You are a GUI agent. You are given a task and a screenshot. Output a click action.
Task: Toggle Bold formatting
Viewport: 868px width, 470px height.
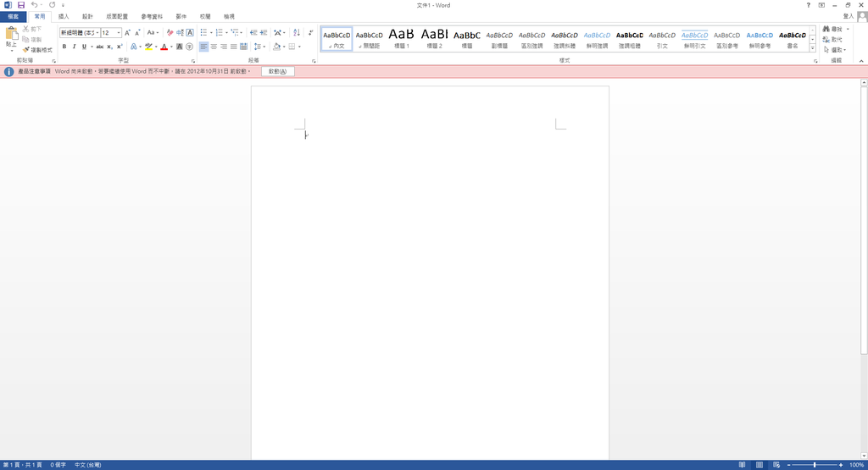coord(64,47)
